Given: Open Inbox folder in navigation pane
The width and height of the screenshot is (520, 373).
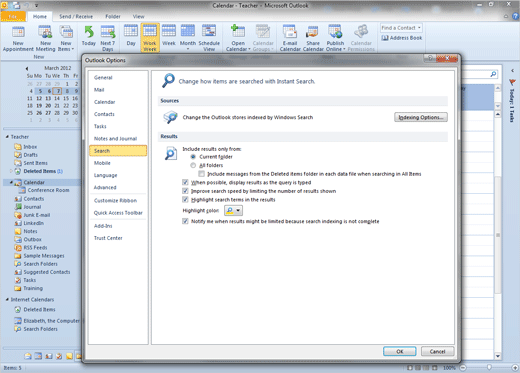Looking at the screenshot, I should coord(30,147).
